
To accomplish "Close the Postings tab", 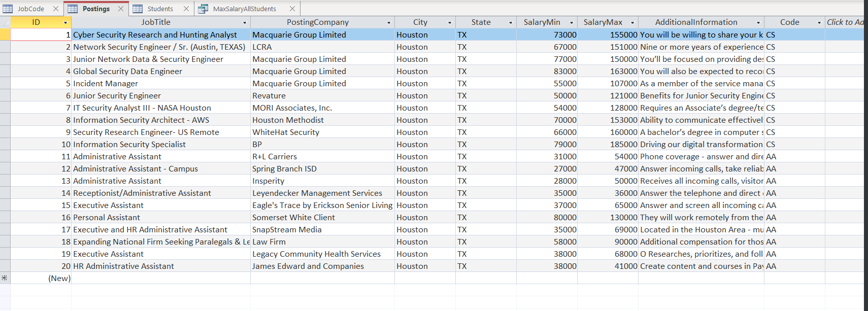I will (121, 9).
